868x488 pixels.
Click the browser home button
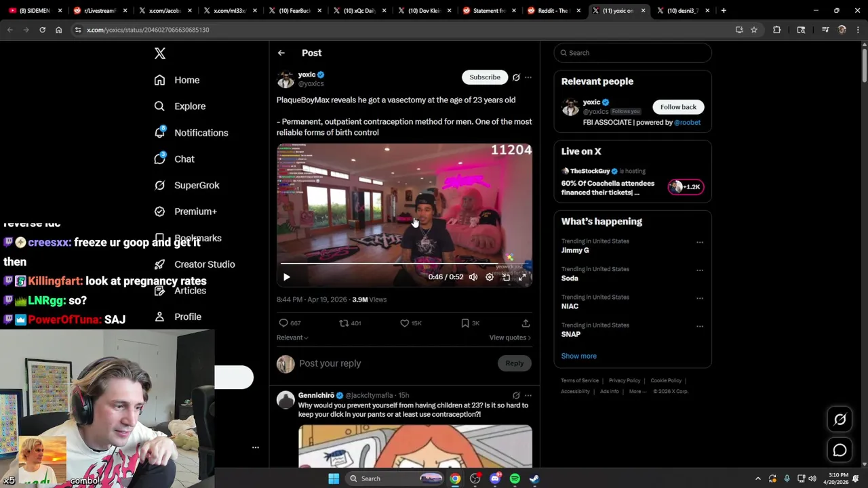58,30
